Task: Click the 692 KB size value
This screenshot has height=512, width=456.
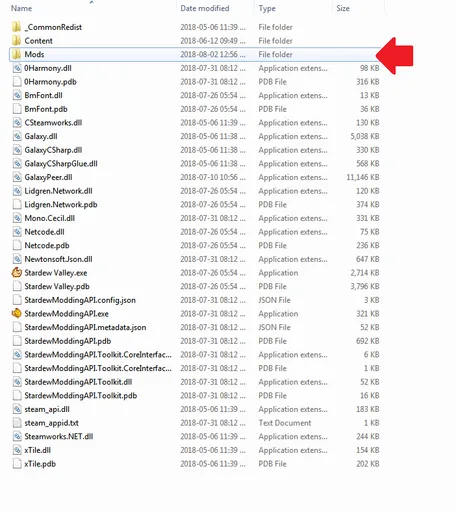Action: (x=368, y=341)
